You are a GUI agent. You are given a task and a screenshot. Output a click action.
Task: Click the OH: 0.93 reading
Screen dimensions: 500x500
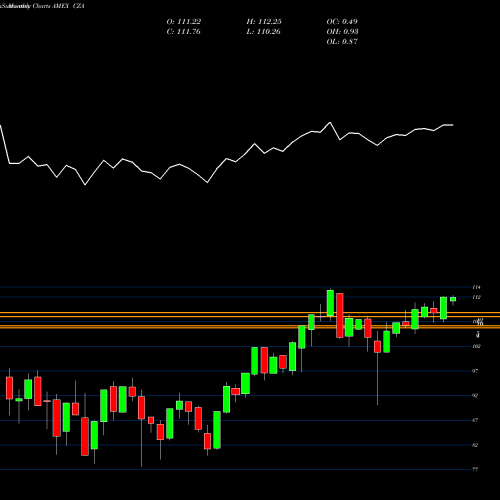pyautogui.click(x=342, y=32)
